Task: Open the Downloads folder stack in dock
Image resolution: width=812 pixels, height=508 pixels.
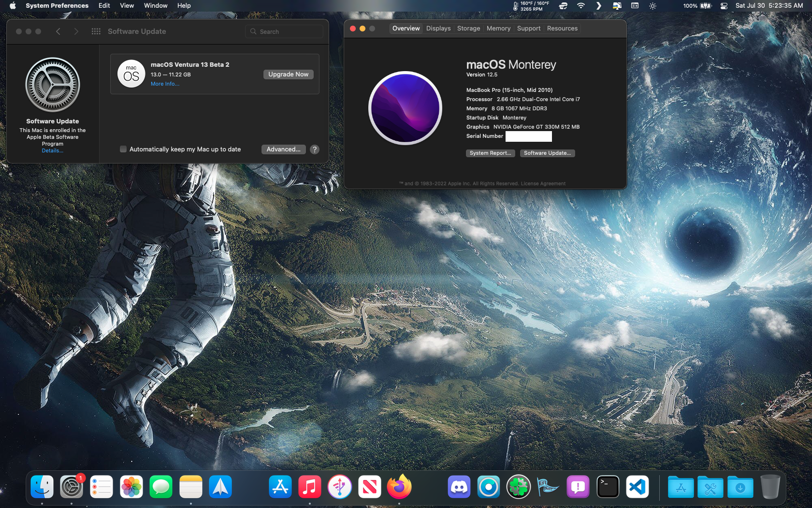Action: click(740, 487)
